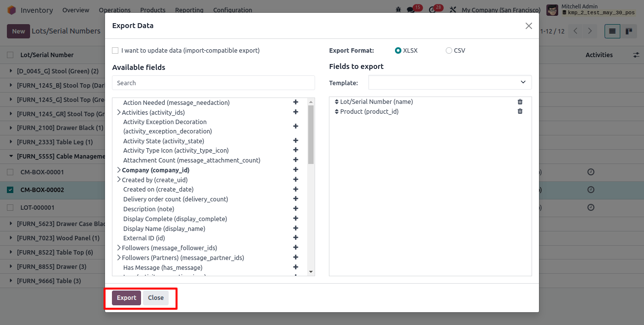
Task: Click the sort handle of Lot/Serial Number (name)
Action: pyautogui.click(x=337, y=102)
